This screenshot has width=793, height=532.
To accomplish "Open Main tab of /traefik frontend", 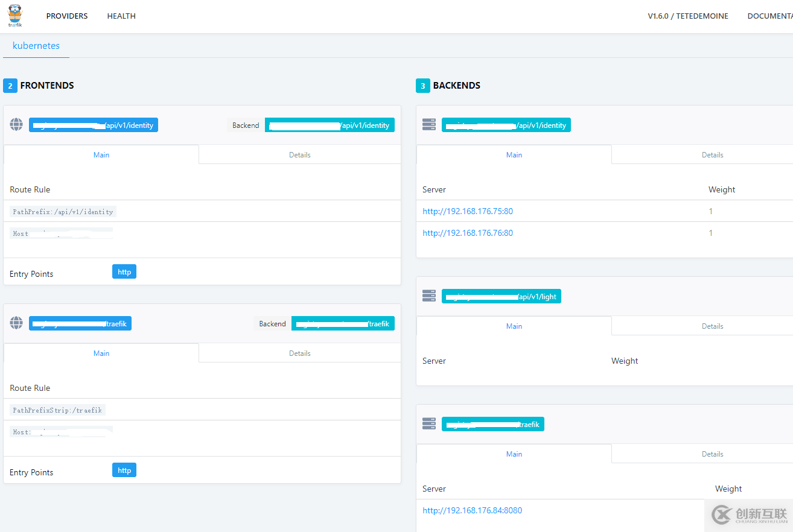I will (x=101, y=353).
